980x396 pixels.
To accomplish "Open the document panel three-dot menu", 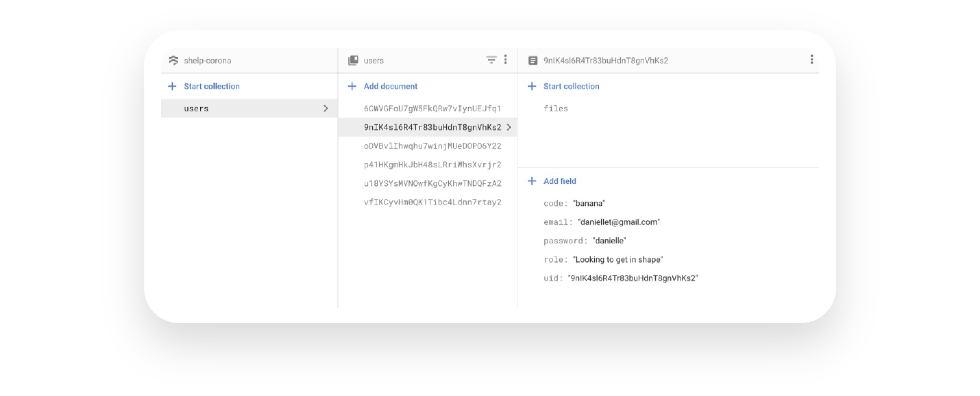I will coord(812,59).
